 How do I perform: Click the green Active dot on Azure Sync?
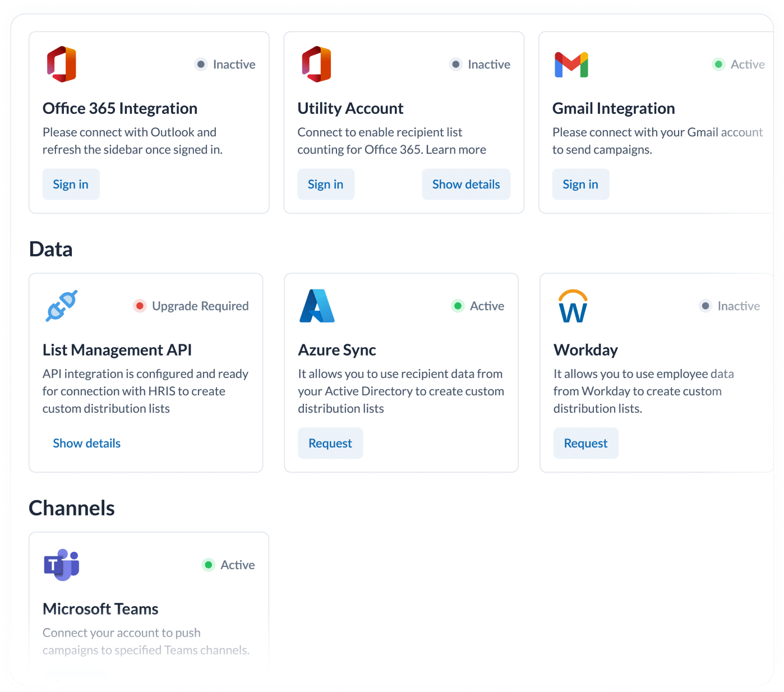point(458,306)
